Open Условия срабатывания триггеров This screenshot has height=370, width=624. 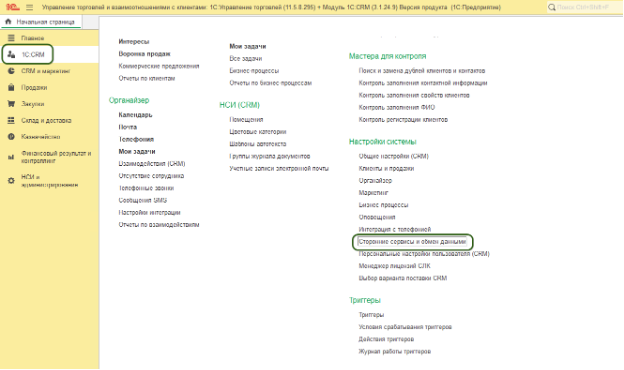tap(405, 327)
